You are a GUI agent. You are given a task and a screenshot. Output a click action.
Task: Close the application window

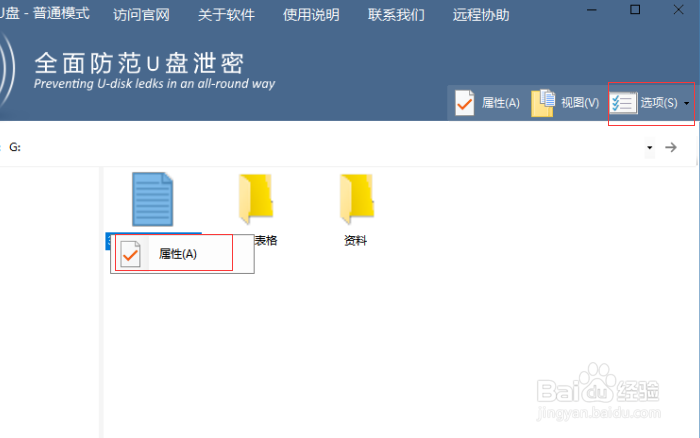(679, 9)
